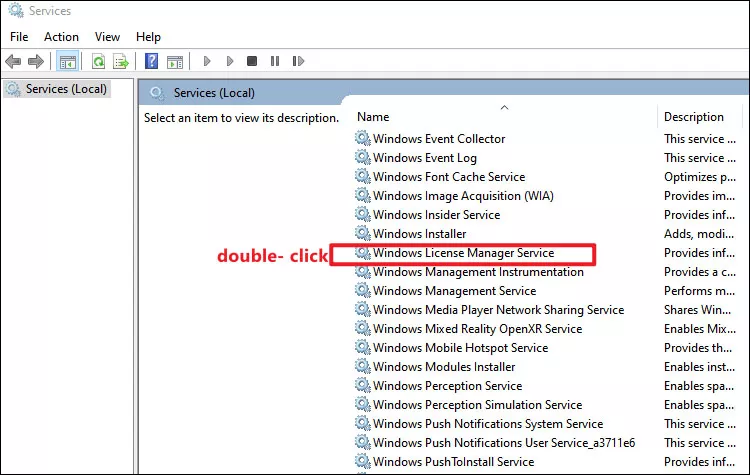Click the gear icon of Windows Font Cache Service
The image size is (750, 475).
click(363, 177)
